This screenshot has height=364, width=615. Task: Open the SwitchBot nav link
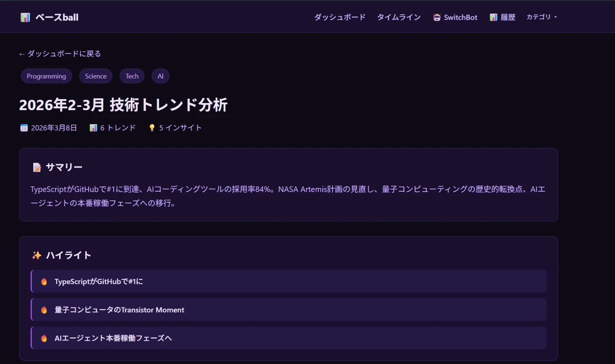[x=460, y=17]
